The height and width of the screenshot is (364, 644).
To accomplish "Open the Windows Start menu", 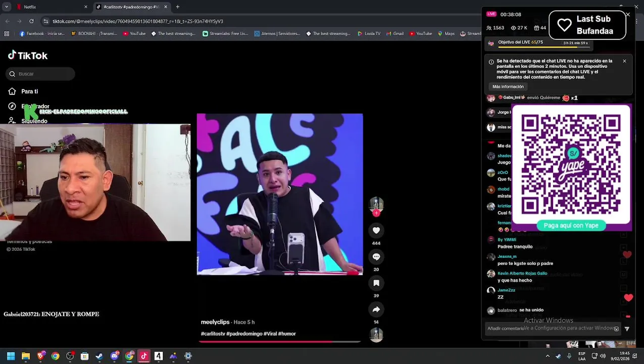I will 11,356.
